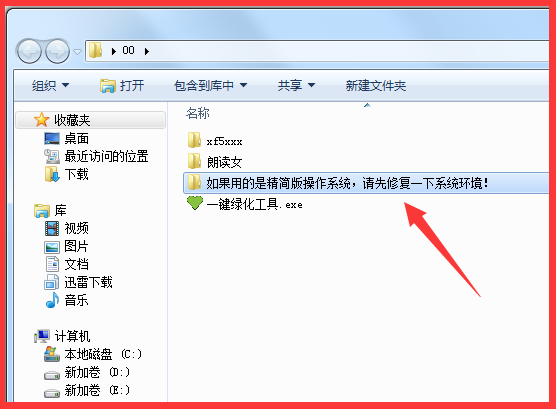
Task: Click the 打开 toolbar button
Action: (x=122, y=85)
